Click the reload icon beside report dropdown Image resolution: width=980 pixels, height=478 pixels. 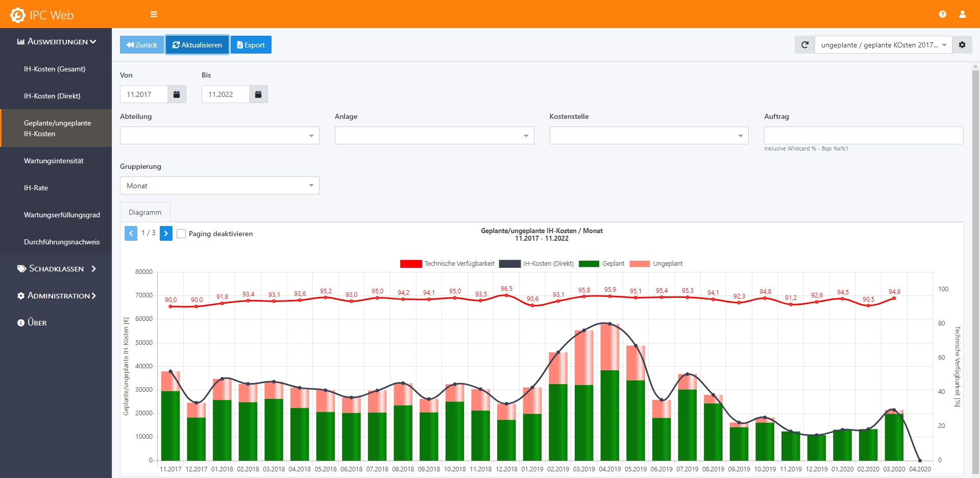click(x=805, y=45)
